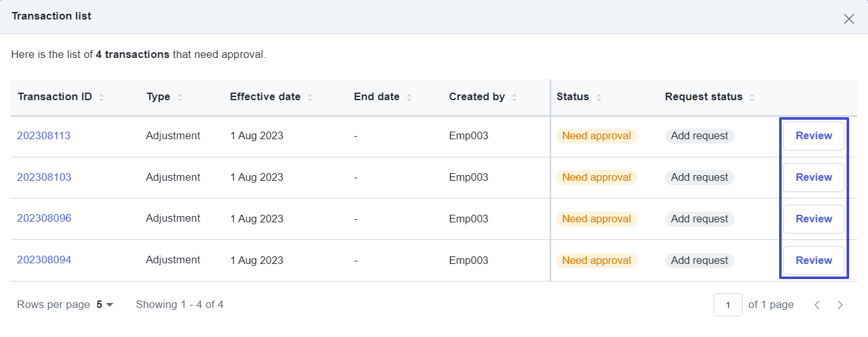Open transaction 202308094 link

[x=43, y=260]
